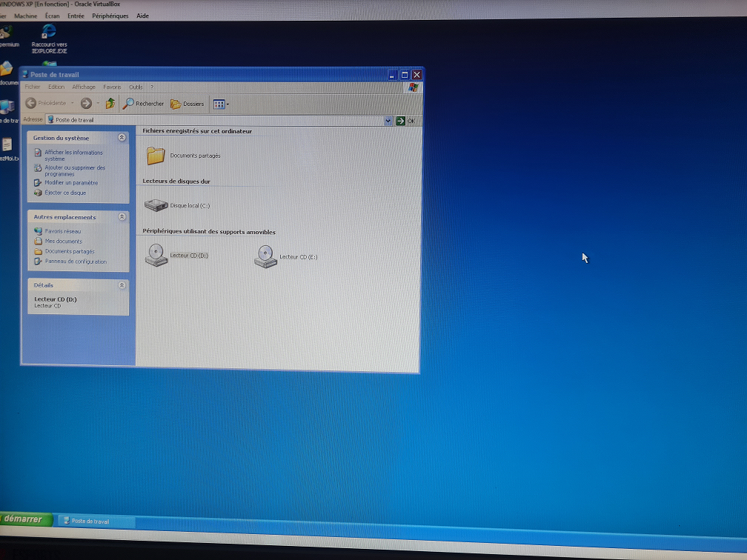Click the up one folder level icon
Image resolution: width=747 pixels, height=560 pixels.
coord(110,104)
